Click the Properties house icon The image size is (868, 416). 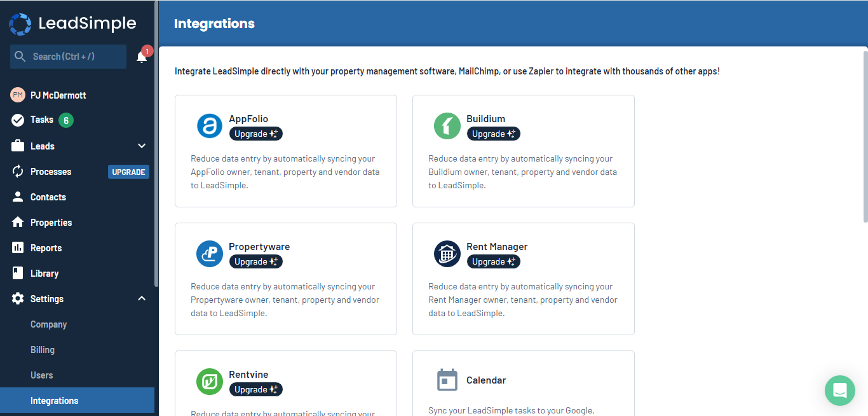point(18,223)
